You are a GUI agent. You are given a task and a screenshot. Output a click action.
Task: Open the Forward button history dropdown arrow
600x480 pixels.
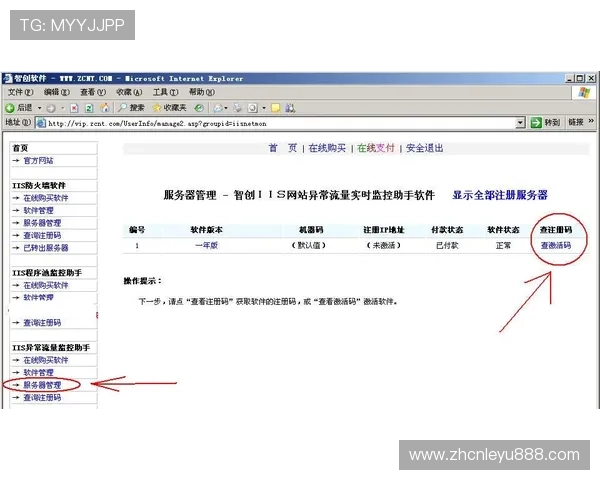point(62,108)
